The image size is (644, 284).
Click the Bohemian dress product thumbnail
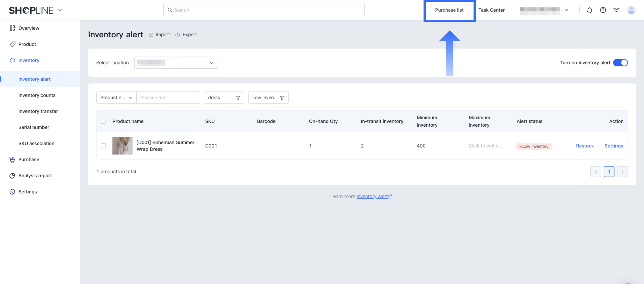pyautogui.click(x=122, y=146)
